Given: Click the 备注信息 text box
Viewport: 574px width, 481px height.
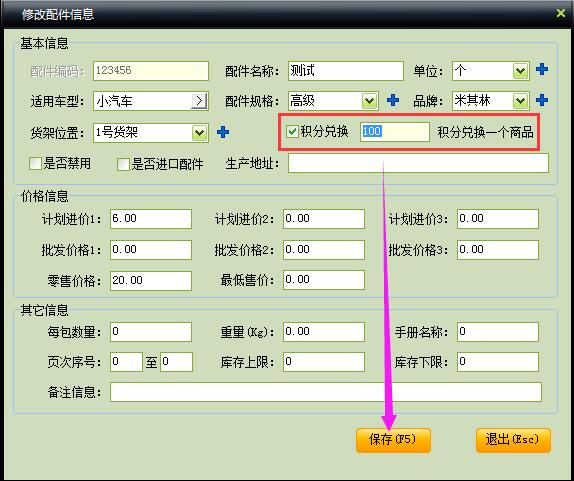Looking at the screenshot, I should point(326,392).
